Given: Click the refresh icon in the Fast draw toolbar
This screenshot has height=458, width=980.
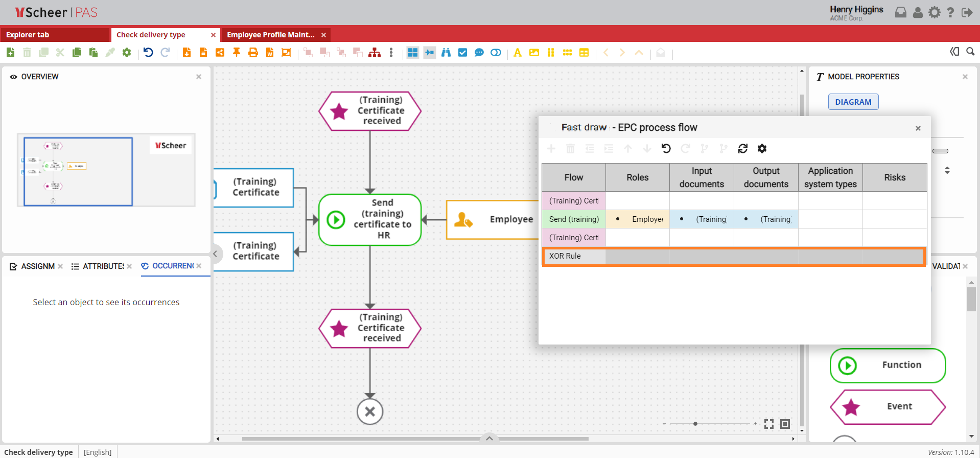Looking at the screenshot, I should (x=743, y=149).
